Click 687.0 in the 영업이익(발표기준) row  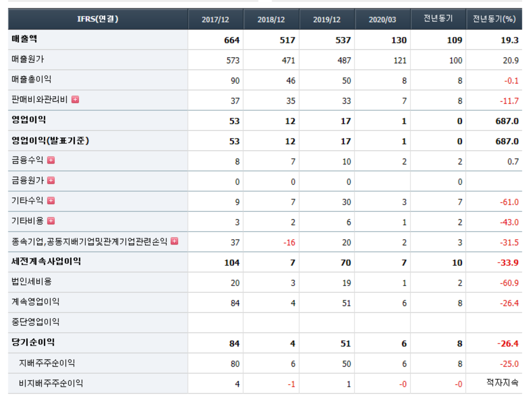507,141
